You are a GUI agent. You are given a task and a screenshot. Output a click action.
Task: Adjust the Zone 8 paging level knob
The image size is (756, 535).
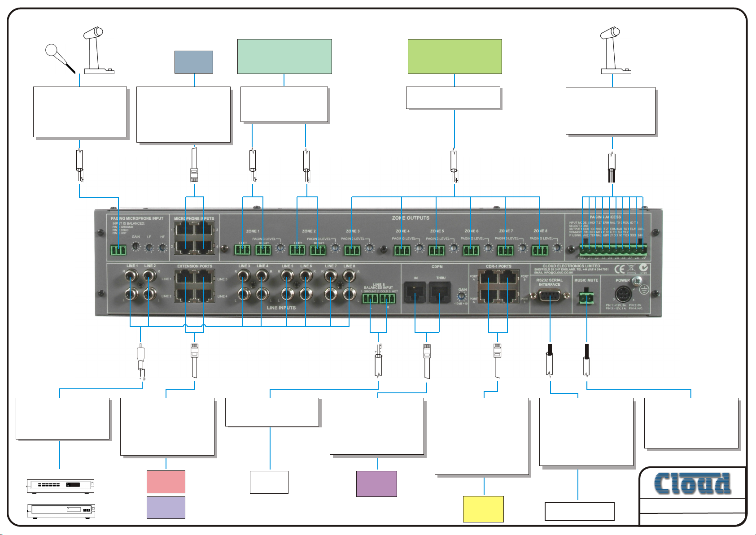[557, 248]
